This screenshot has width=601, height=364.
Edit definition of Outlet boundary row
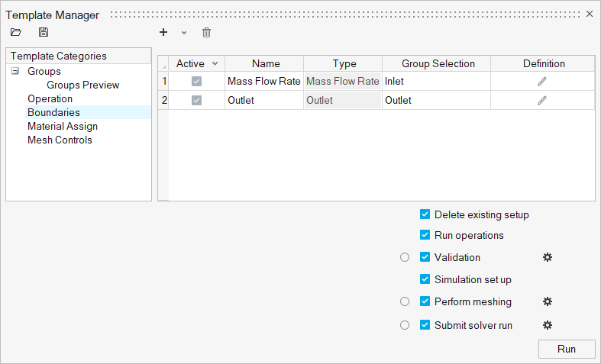(x=542, y=100)
